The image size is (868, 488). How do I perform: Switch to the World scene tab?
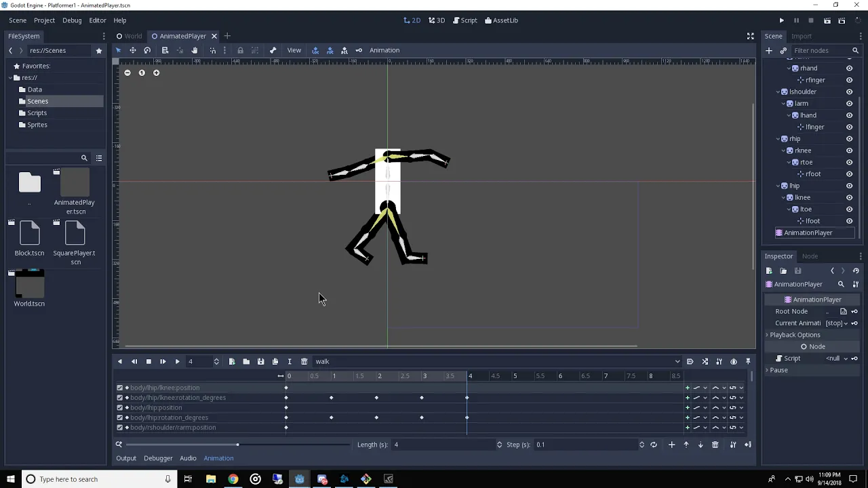129,36
